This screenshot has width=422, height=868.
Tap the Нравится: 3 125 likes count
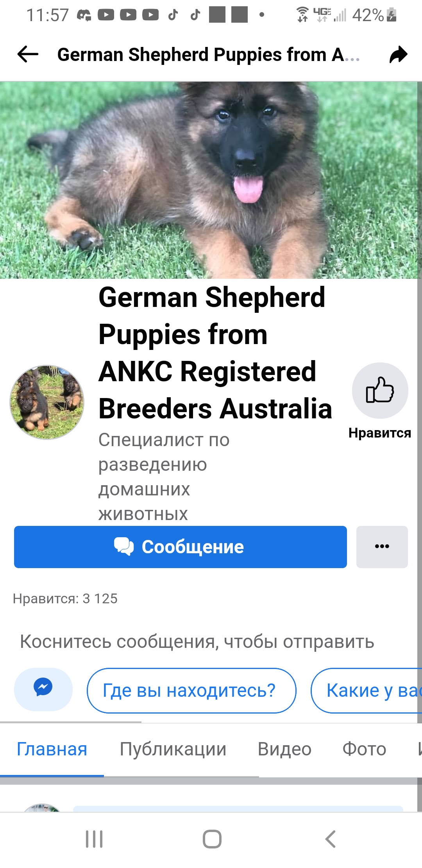point(65,599)
